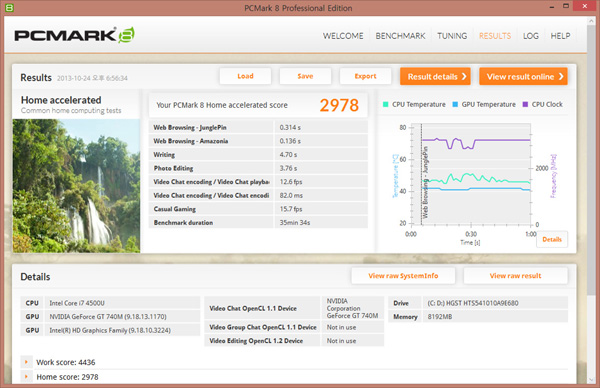Click the arrow on Result details button
Image resolution: width=600 pixels, height=388 pixels.
point(464,77)
